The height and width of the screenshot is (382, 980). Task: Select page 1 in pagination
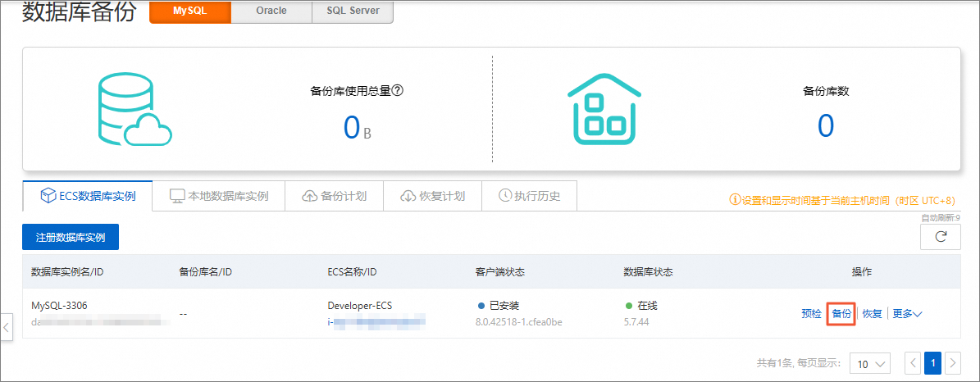932,362
